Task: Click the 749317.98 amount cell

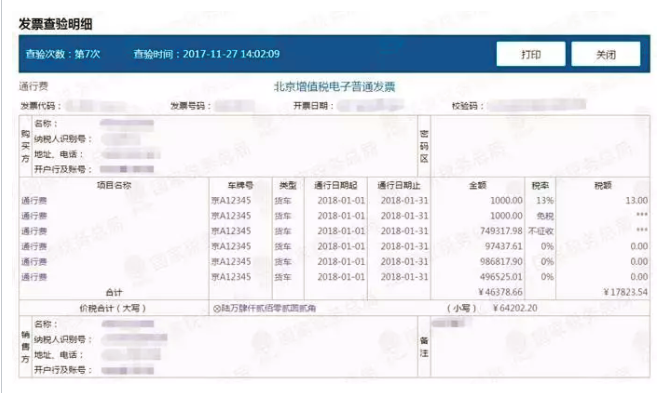Action: 501,231
